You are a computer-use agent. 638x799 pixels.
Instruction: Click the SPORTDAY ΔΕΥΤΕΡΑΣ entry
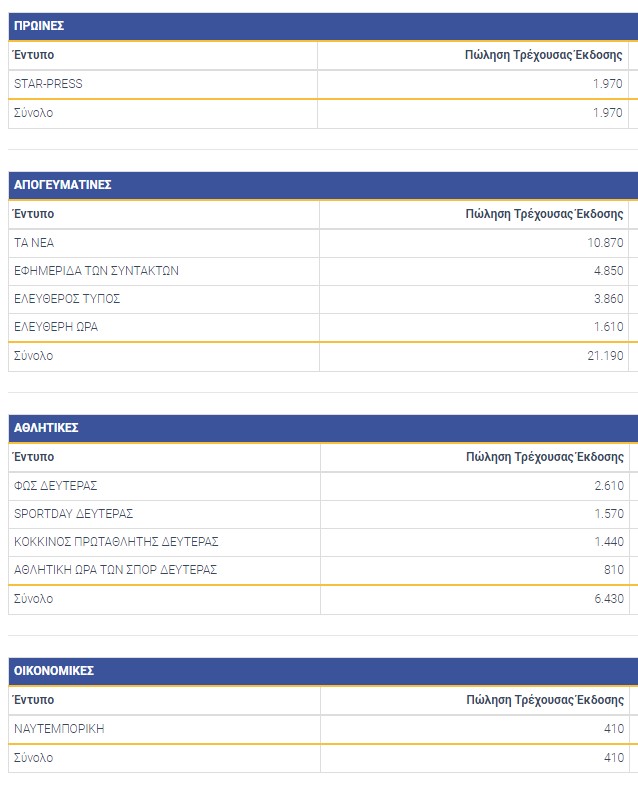coord(74,514)
